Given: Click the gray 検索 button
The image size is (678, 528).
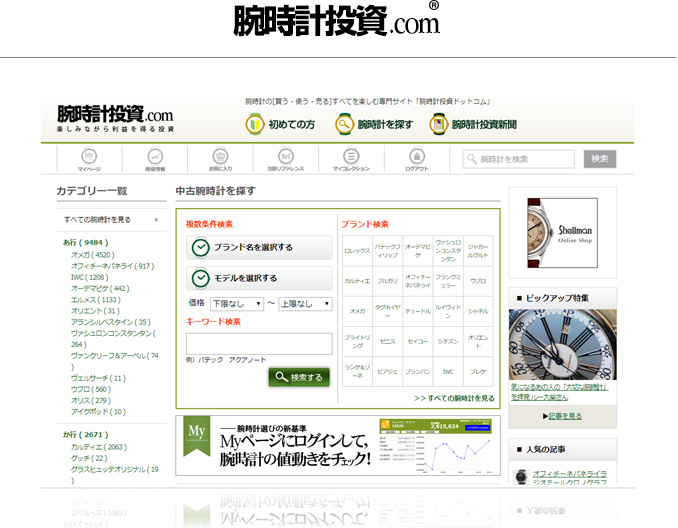Looking at the screenshot, I should [x=600, y=159].
